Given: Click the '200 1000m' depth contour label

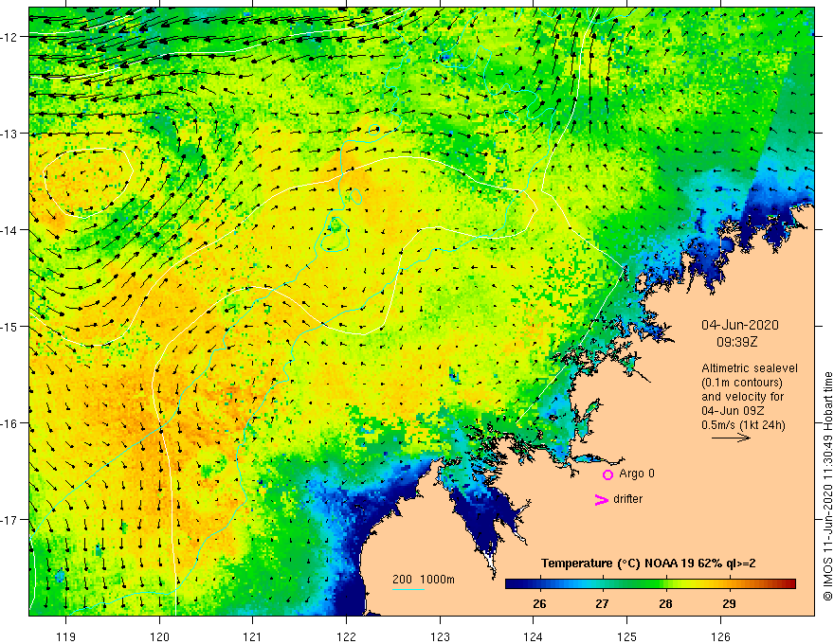Looking at the screenshot, I should point(424,580).
